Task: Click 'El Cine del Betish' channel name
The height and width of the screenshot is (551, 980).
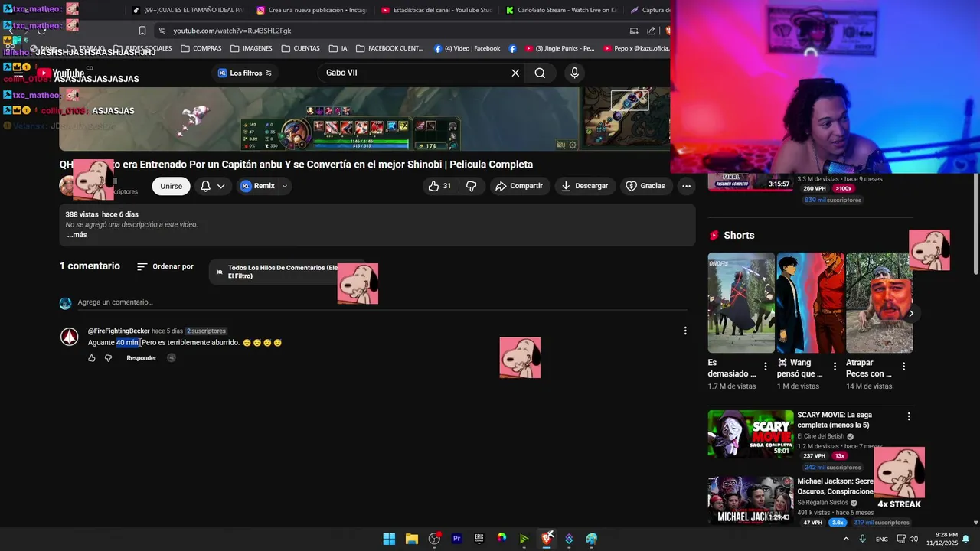Action: (821, 436)
